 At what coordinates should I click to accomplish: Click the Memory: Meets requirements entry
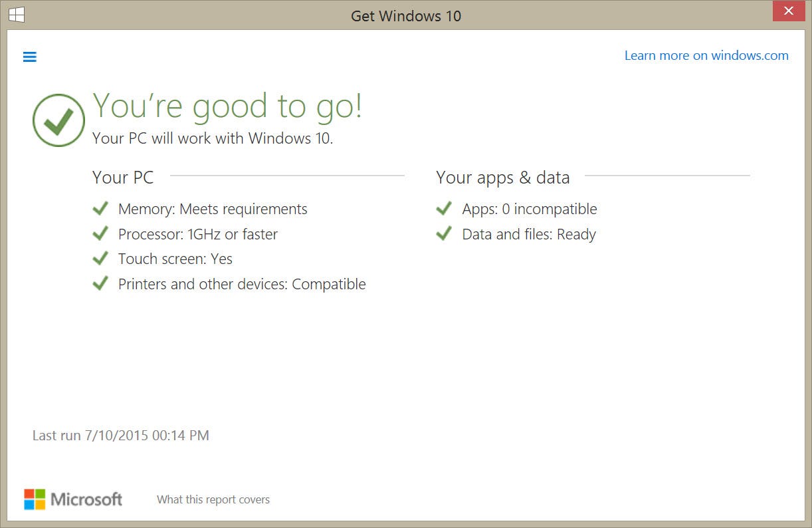(213, 209)
